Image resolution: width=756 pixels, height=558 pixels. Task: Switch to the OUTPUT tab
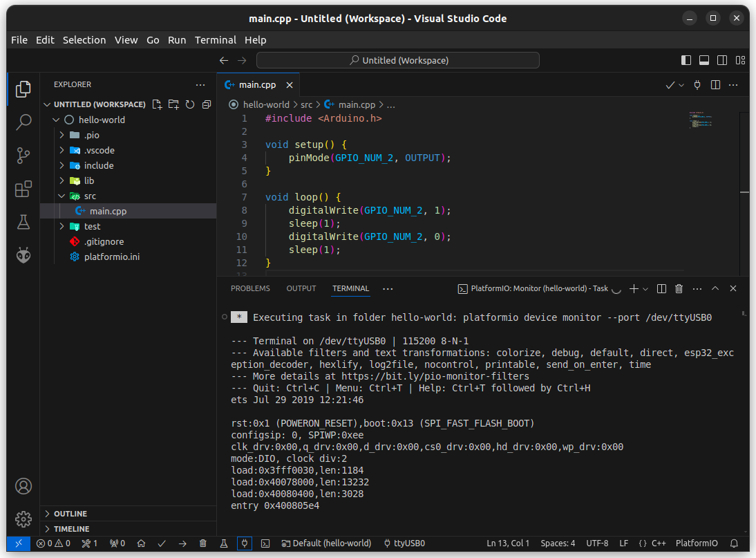point(301,288)
